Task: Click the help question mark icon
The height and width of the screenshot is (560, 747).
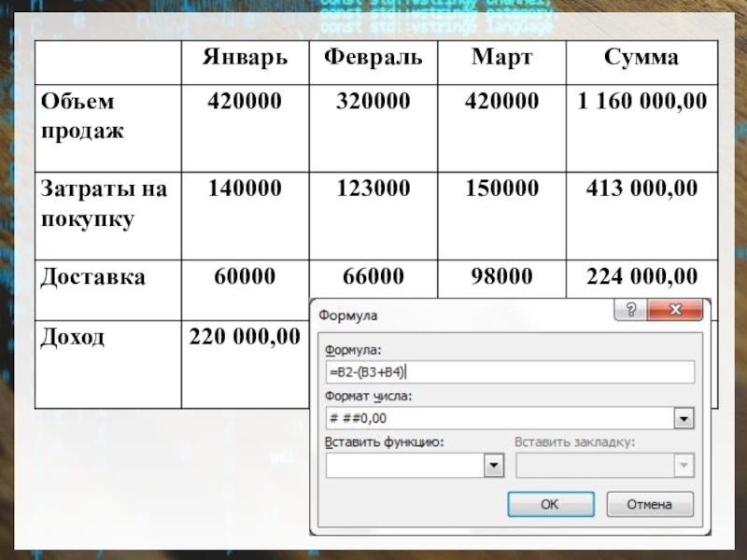Action: [x=631, y=310]
